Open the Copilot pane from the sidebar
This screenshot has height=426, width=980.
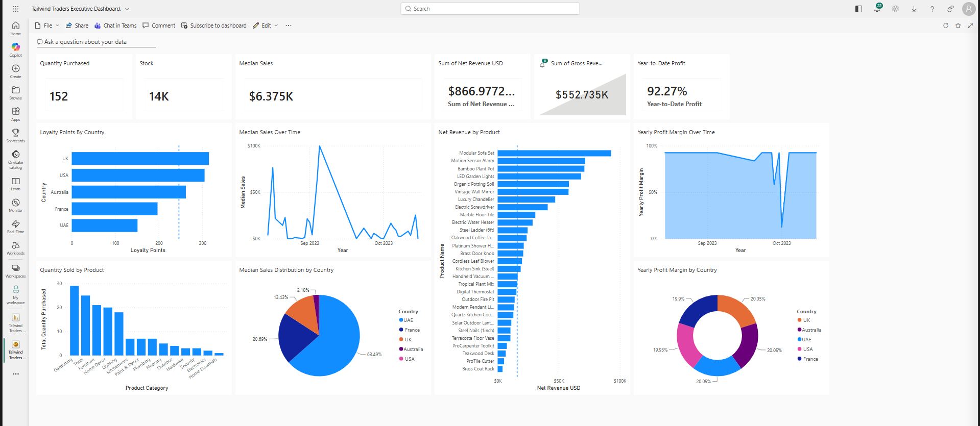pos(16,49)
